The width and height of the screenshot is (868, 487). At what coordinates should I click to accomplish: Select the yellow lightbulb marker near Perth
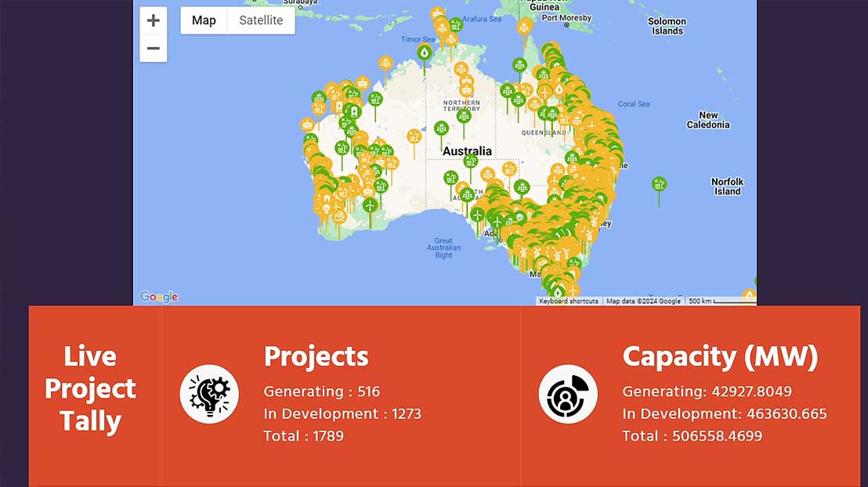tap(326, 208)
